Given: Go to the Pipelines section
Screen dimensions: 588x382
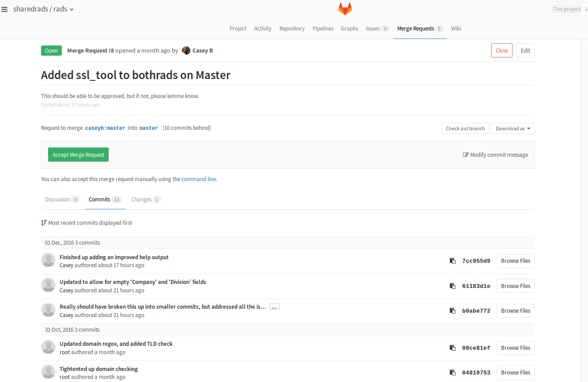Looking at the screenshot, I should pyautogui.click(x=323, y=29).
